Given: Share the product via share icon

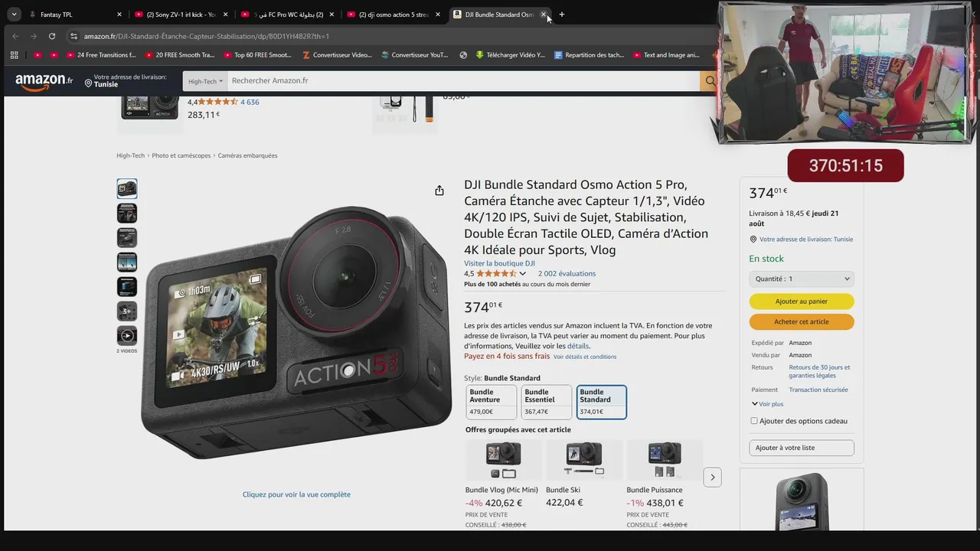Looking at the screenshot, I should click(439, 191).
